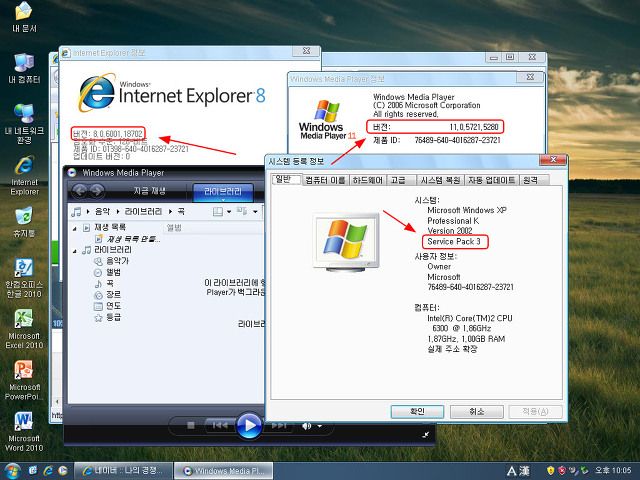The height and width of the screenshot is (480, 640).
Task: Collapse the 재생 목록 tree node
Action: pyautogui.click(x=75, y=228)
